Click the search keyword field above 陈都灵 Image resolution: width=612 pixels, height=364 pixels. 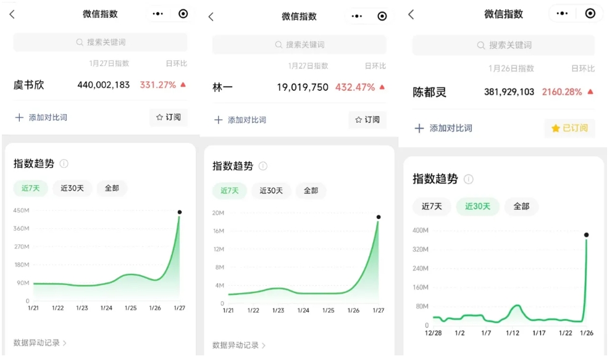503,45
